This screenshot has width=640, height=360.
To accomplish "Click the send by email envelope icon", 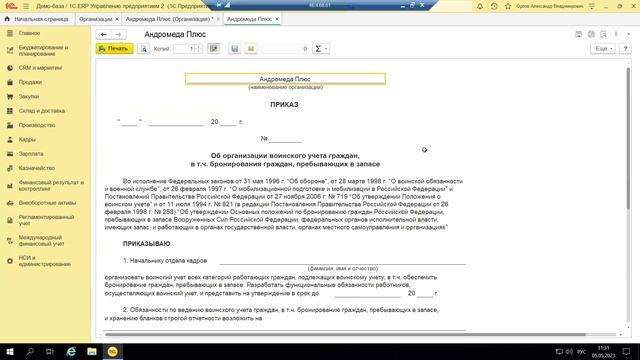I will click(x=251, y=49).
